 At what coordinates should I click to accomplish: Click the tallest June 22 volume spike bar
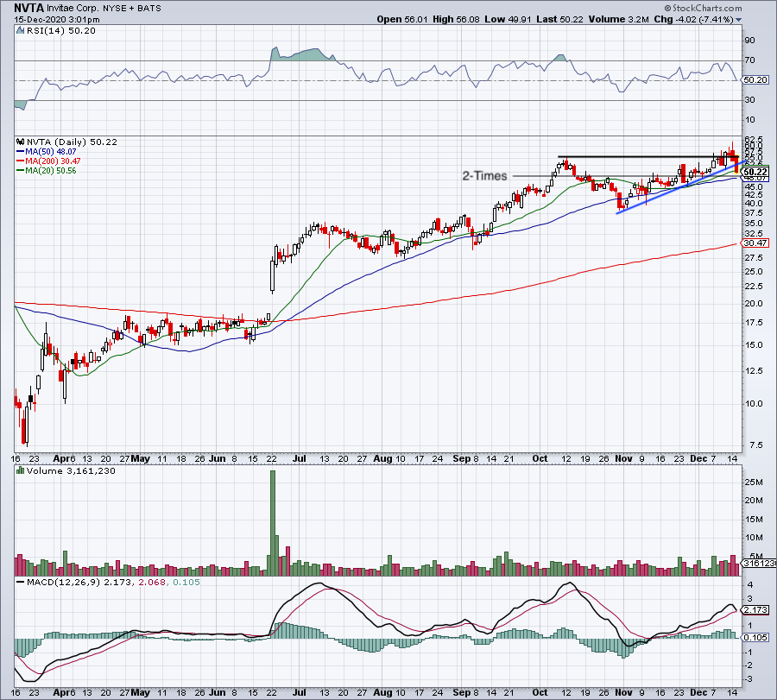[x=272, y=523]
